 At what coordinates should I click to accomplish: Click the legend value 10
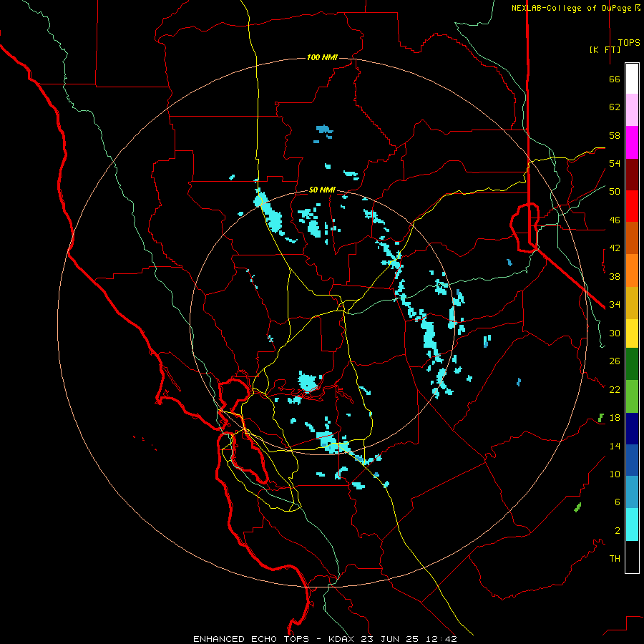tap(615, 474)
